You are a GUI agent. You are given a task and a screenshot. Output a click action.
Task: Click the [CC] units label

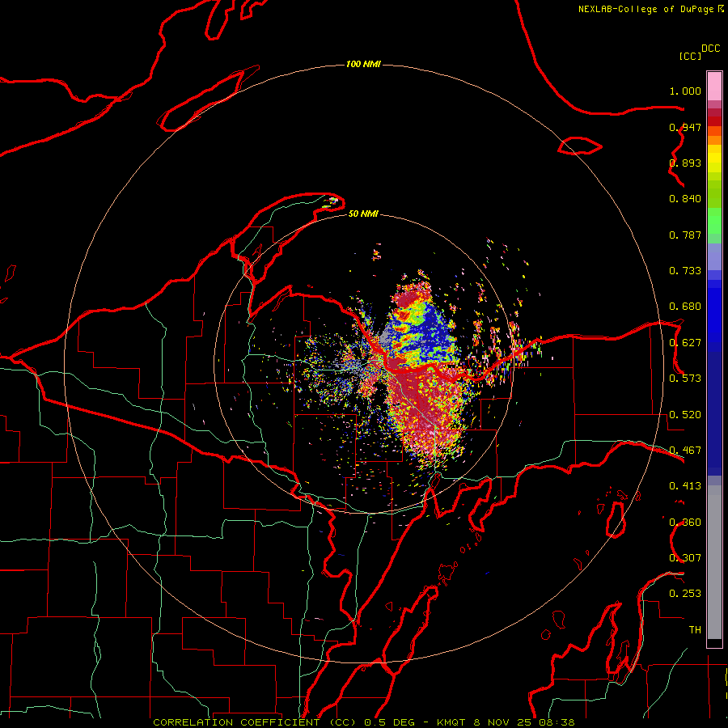click(x=690, y=56)
